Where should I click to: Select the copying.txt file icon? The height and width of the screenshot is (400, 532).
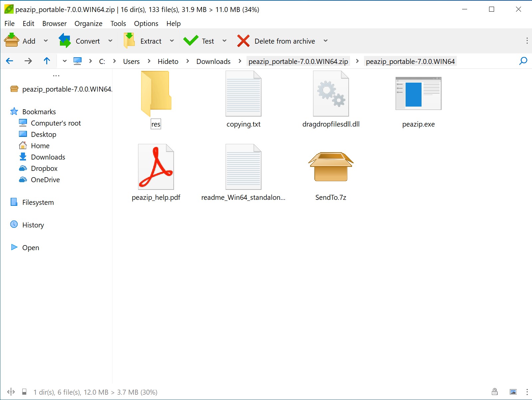[x=244, y=94]
